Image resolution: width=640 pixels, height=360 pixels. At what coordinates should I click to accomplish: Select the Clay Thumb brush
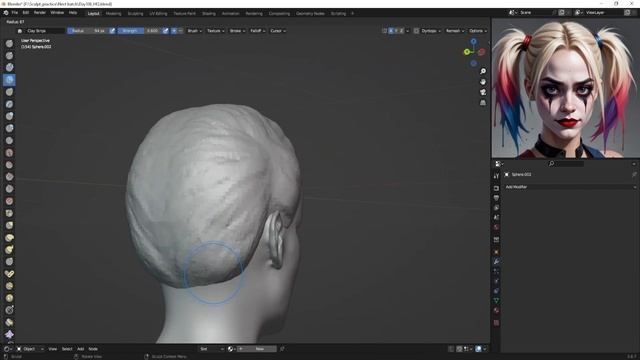[x=9, y=92]
